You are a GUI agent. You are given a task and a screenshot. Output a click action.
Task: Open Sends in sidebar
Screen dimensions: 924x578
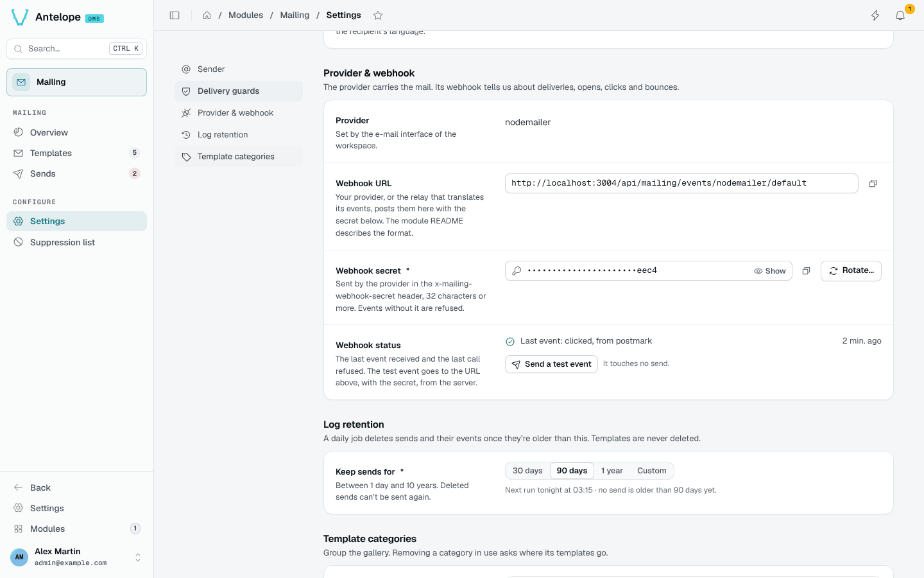[x=76, y=173]
